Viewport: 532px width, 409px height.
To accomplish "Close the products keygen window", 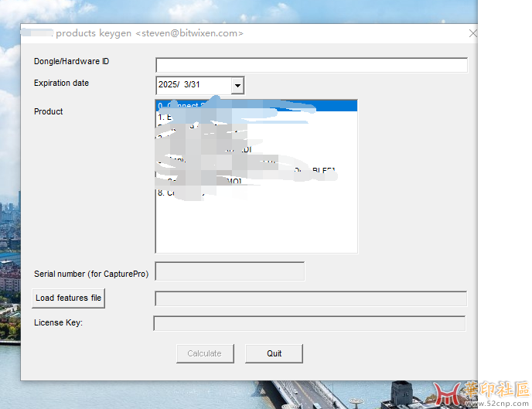I will [x=472, y=33].
